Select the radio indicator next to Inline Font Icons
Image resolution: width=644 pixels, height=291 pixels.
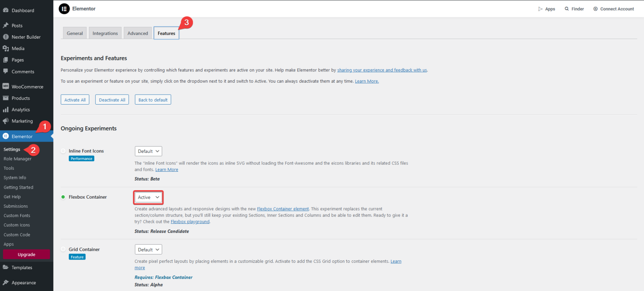click(63, 151)
